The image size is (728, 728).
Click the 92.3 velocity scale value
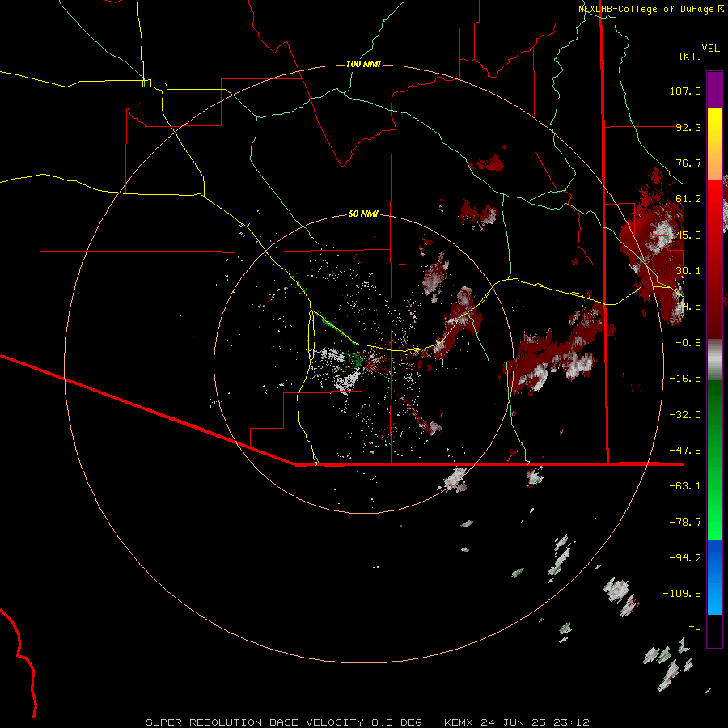pyautogui.click(x=688, y=127)
